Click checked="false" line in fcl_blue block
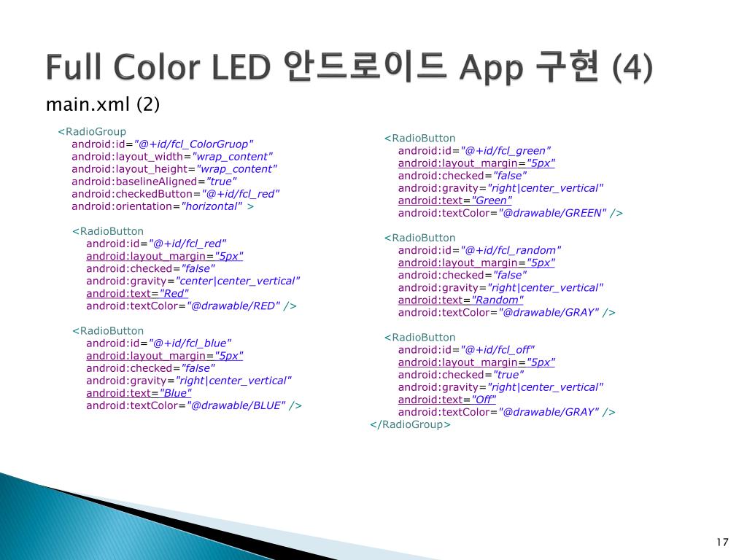The height and width of the screenshot is (560, 747). (x=150, y=368)
